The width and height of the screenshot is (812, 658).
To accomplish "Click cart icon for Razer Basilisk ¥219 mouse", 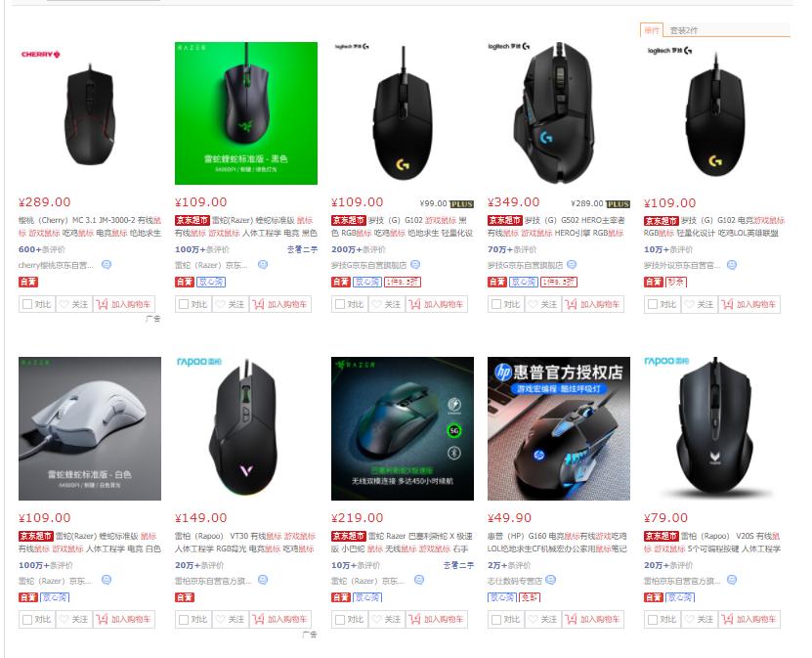I will (x=415, y=619).
